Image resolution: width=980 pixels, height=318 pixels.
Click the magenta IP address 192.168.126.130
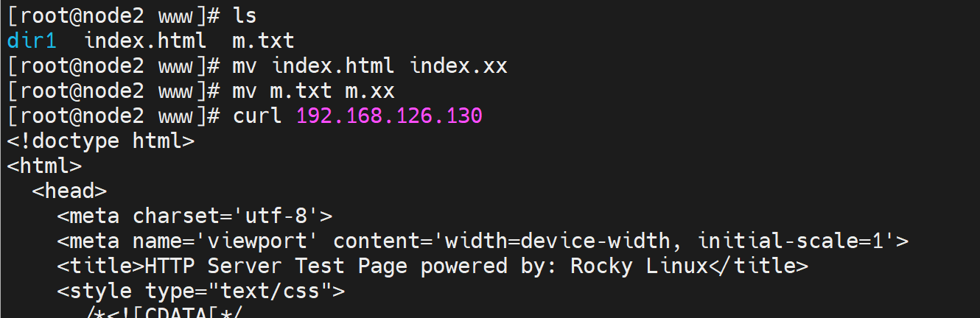[x=389, y=116]
